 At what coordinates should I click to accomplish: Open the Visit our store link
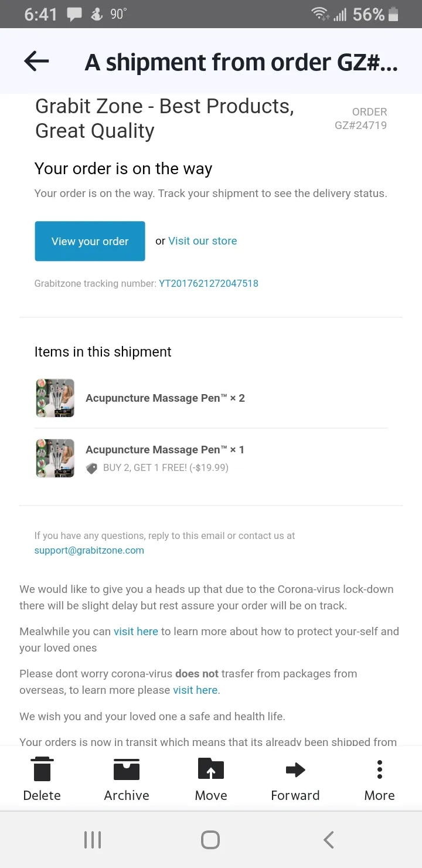[203, 241]
